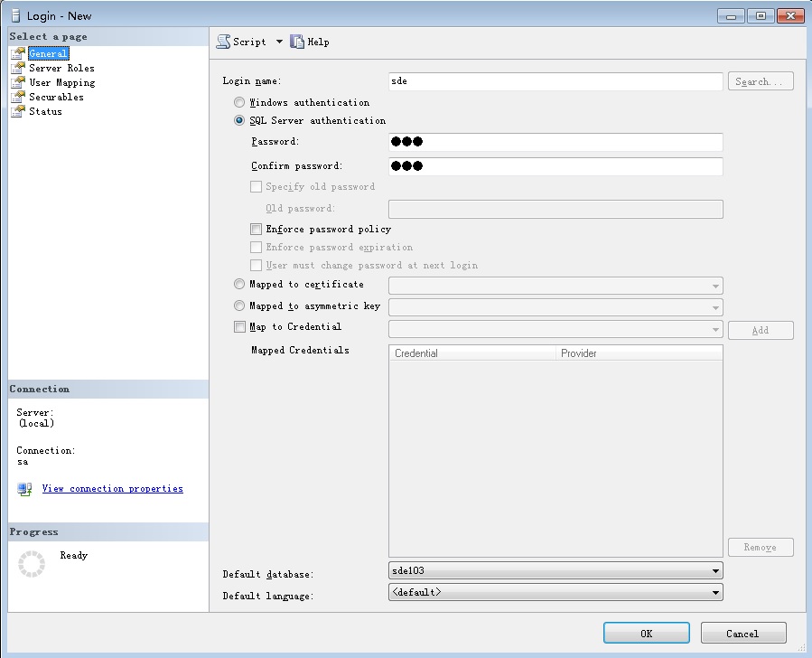This screenshot has height=658, width=812.
Task: Click the connection properties computer icon
Action: (x=24, y=489)
